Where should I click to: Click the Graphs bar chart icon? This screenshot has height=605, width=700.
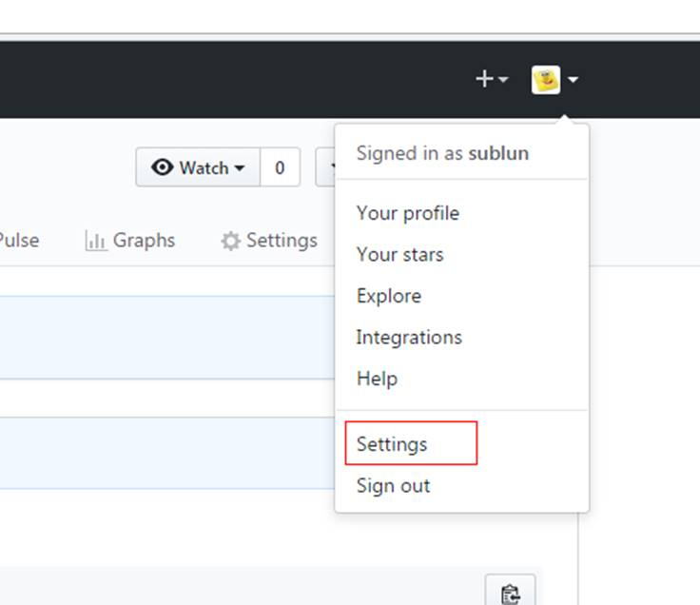pyautogui.click(x=95, y=241)
